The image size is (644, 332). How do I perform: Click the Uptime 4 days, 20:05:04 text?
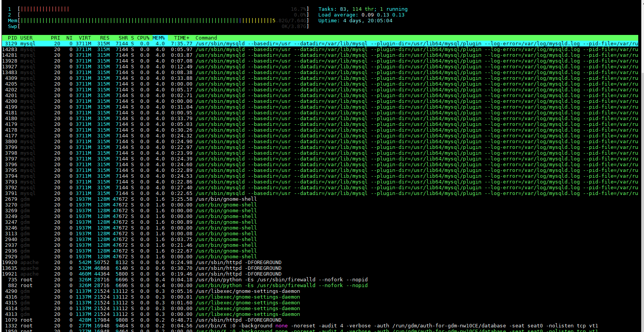click(355, 21)
